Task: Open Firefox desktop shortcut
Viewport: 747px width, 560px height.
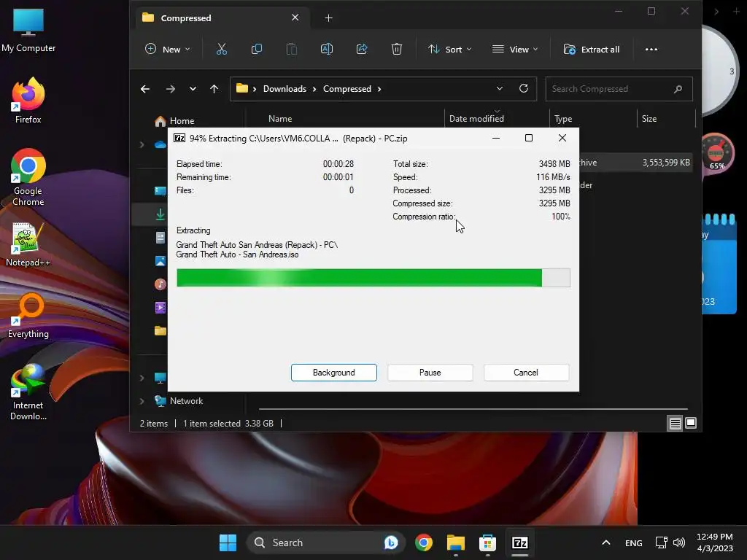Action: tap(28, 101)
